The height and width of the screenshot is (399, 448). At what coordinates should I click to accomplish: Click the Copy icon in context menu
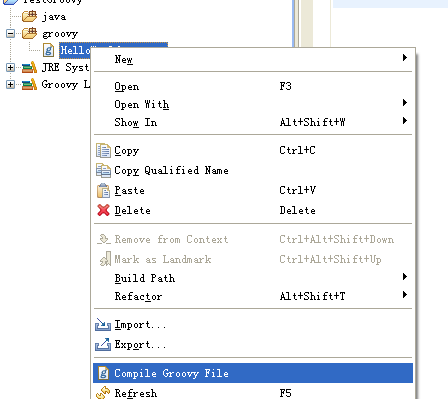[103, 150]
